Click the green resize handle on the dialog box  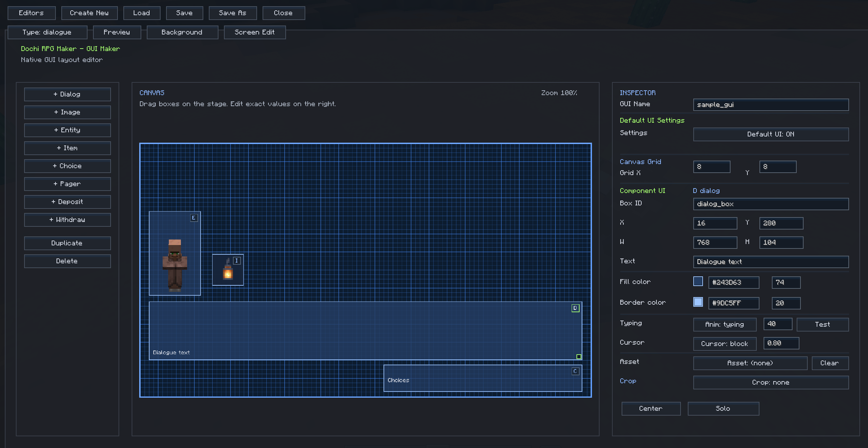(579, 357)
